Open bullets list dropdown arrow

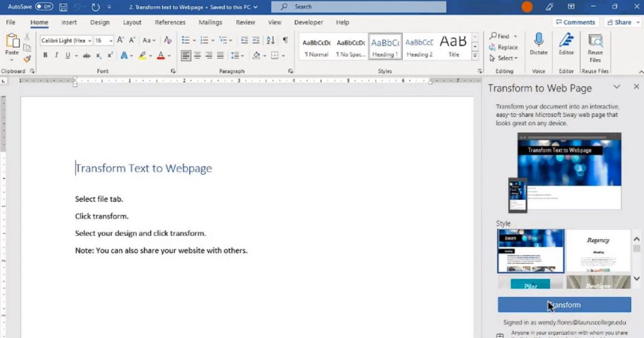pyautogui.click(x=194, y=40)
